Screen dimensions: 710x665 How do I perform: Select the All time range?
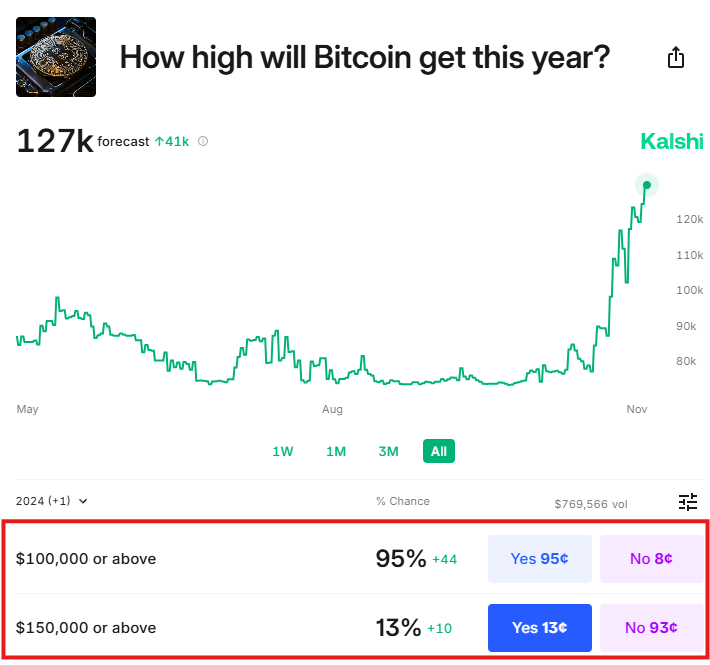pos(438,452)
